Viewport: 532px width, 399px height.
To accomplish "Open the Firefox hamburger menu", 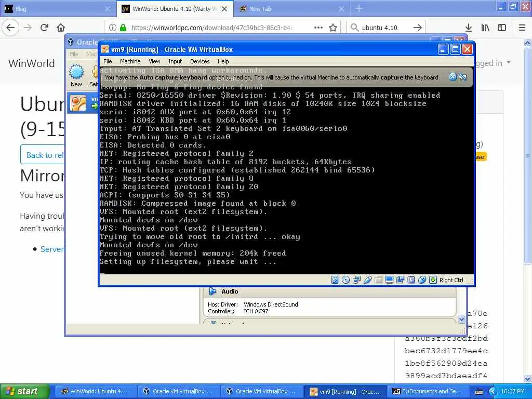I will click(x=522, y=28).
